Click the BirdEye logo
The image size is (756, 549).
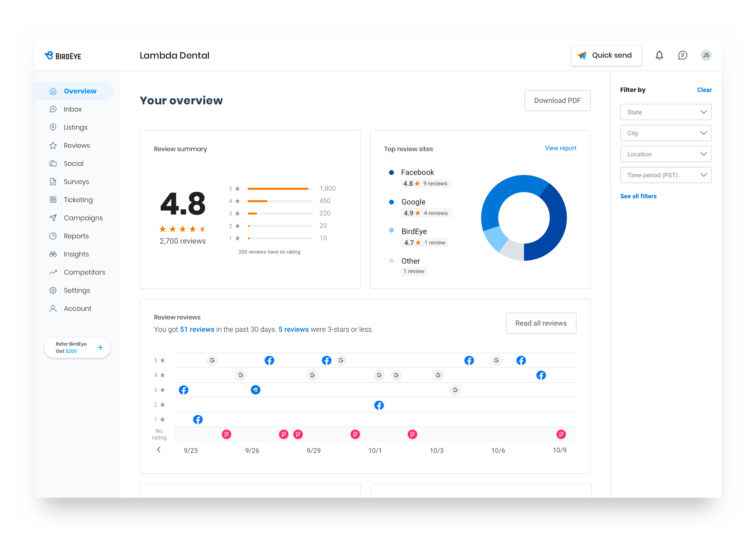tap(63, 56)
